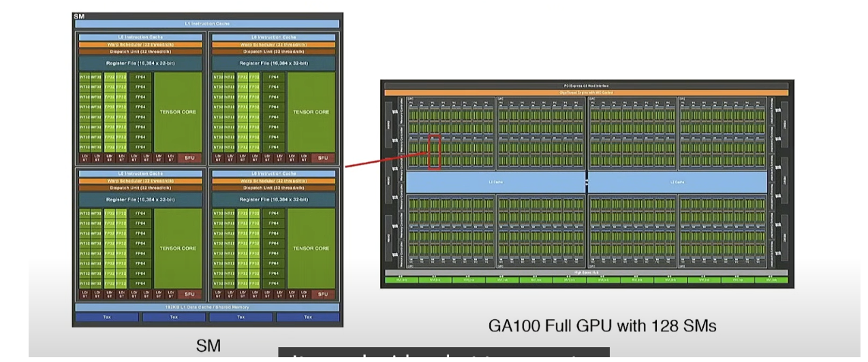The width and height of the screenshot is (868, 362).
Task: Click the SFU block in the lower-right SM partition
Action: point(323,295)
